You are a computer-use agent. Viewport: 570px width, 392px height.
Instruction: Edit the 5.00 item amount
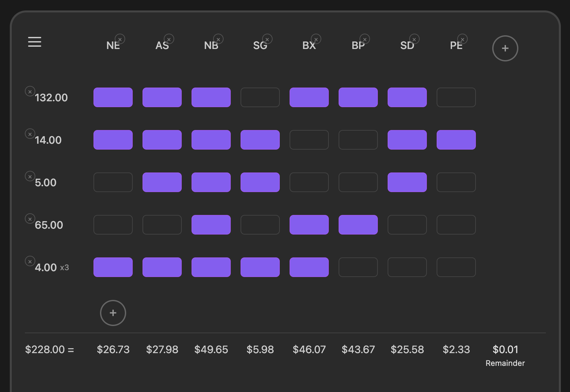point(46,183)
